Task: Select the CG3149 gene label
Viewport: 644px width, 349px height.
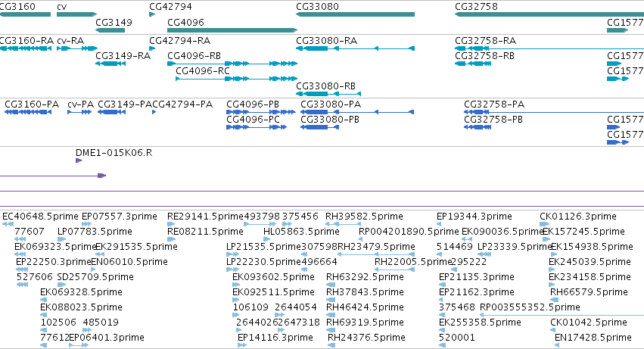Action: click(x=114, y=22)
